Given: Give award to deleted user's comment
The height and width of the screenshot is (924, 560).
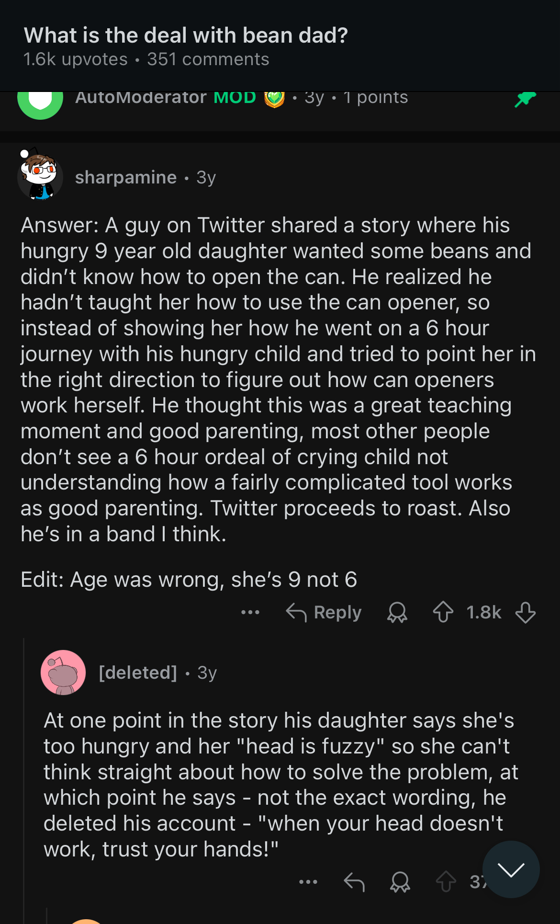Looking at the screenshot, I should pyautogui.click(x=400, y=882).
